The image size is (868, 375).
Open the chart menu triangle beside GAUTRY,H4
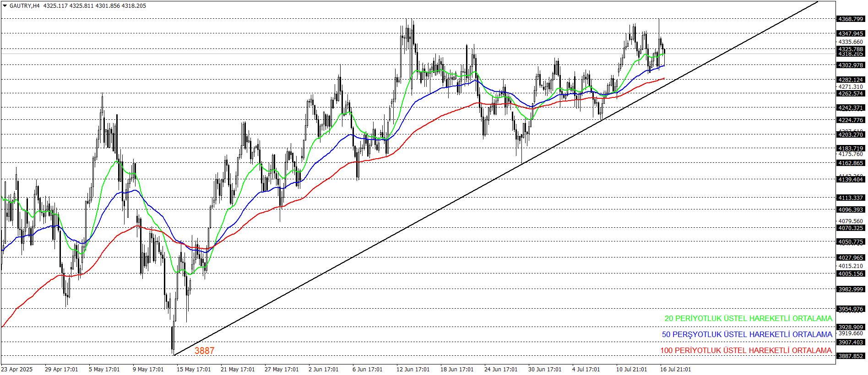5,6
